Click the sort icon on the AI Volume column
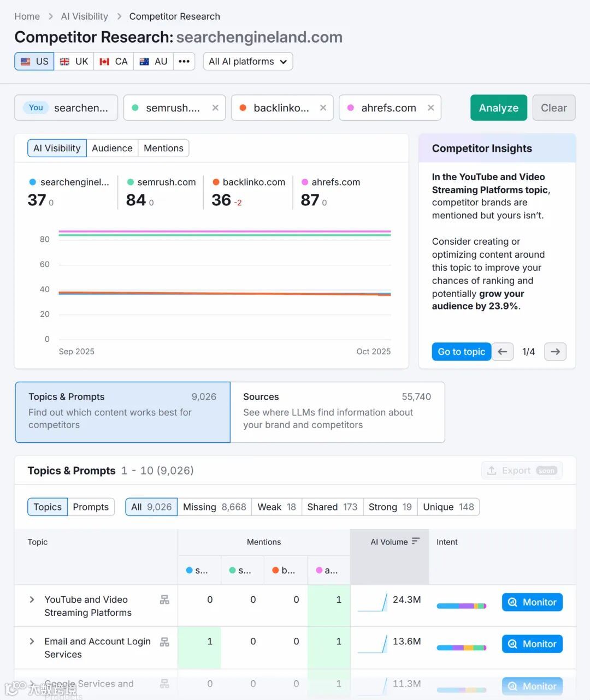 [416, 542]
